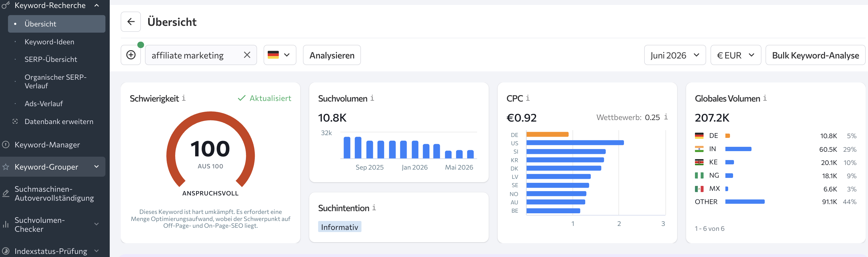Go back using the arrow button

pos(131,22)
